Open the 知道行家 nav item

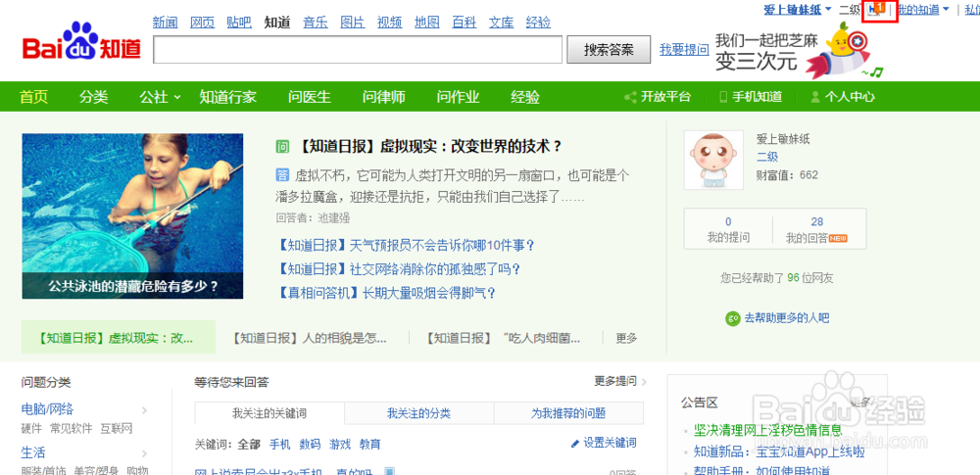point(228,97)
